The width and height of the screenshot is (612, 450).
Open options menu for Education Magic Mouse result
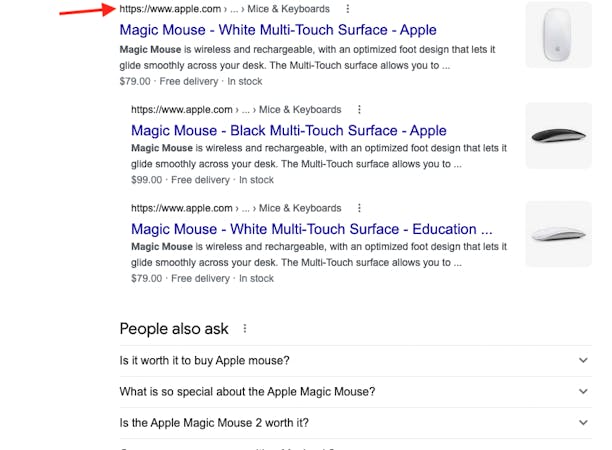(359, 208)
